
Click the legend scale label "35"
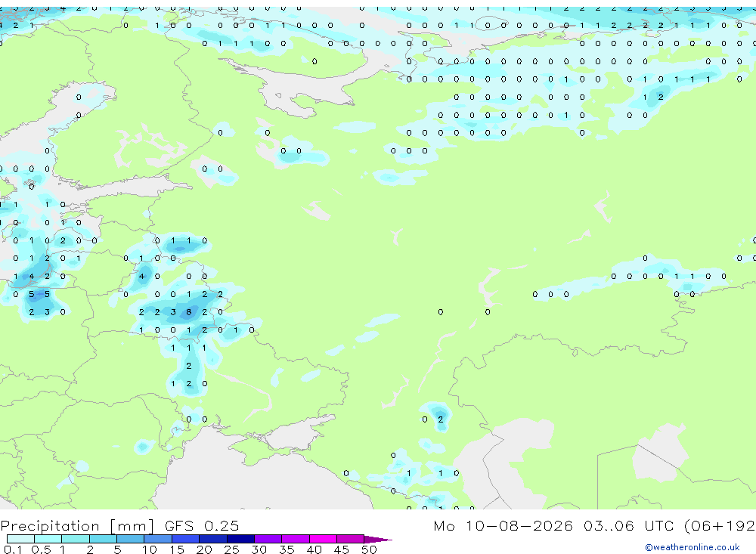click(287, 549)
